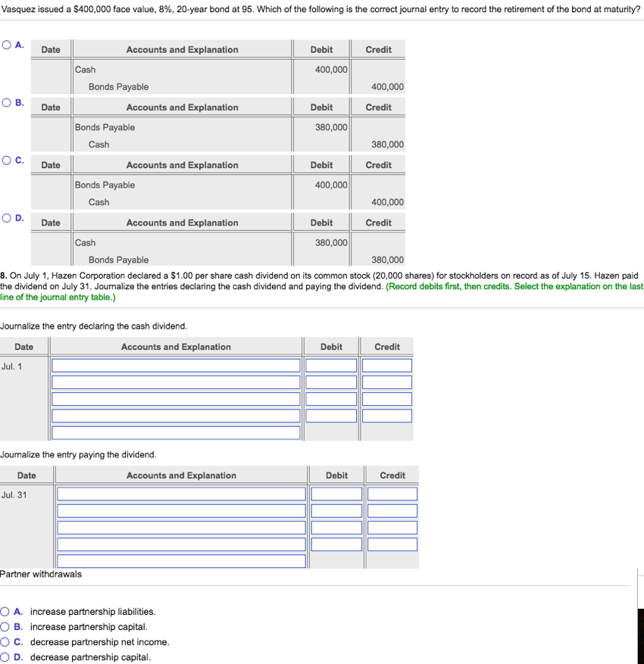Select option B debiting Bonds Payable 380,000
The image size is (644, 664).
tap(6, 102)
